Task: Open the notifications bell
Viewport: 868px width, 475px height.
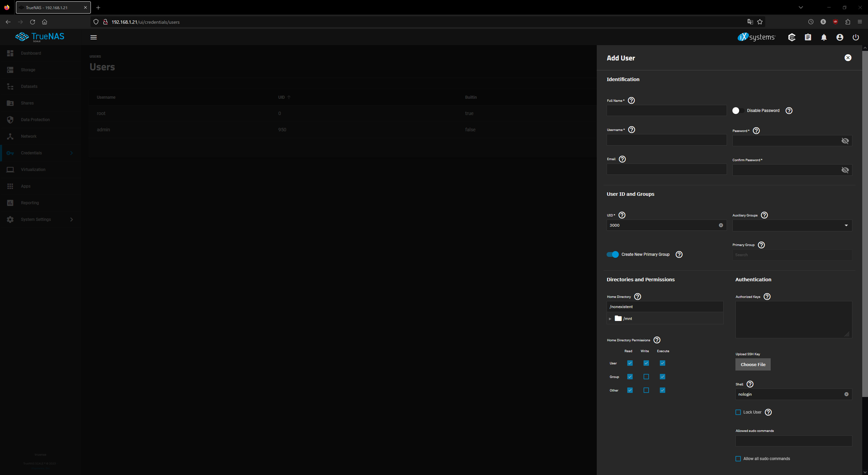Action: click(824, 37)
